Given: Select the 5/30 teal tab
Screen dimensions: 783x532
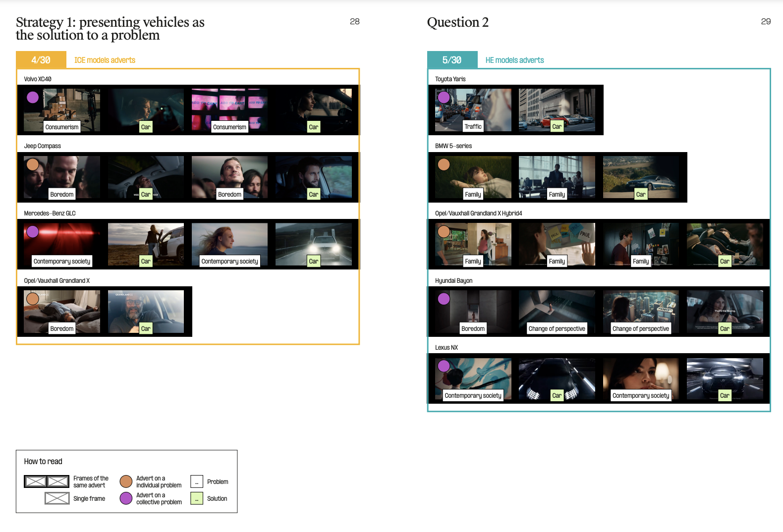Looking at the screenshot, I should [452, 60].
